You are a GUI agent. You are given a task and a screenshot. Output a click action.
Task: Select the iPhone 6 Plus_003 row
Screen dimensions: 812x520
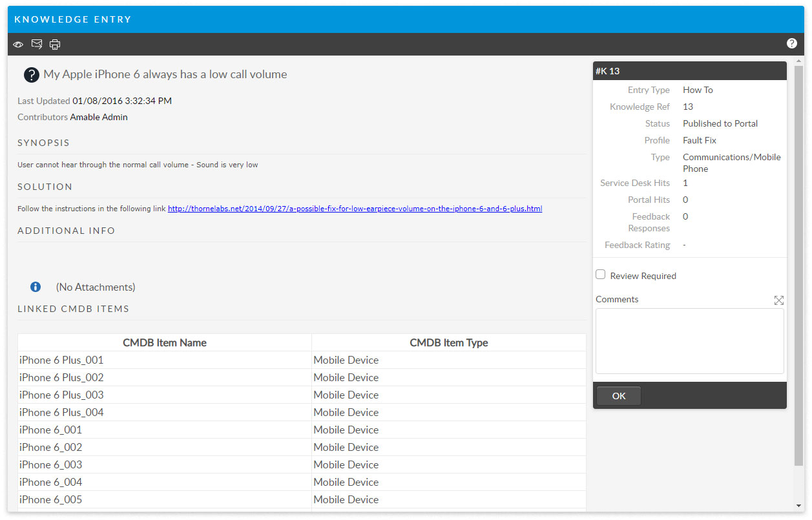click(302, 395)
